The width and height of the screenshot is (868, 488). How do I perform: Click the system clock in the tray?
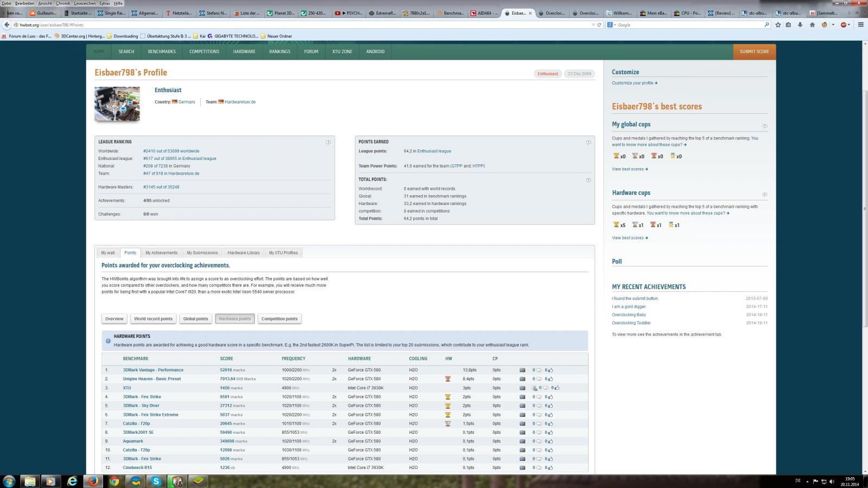851,481
